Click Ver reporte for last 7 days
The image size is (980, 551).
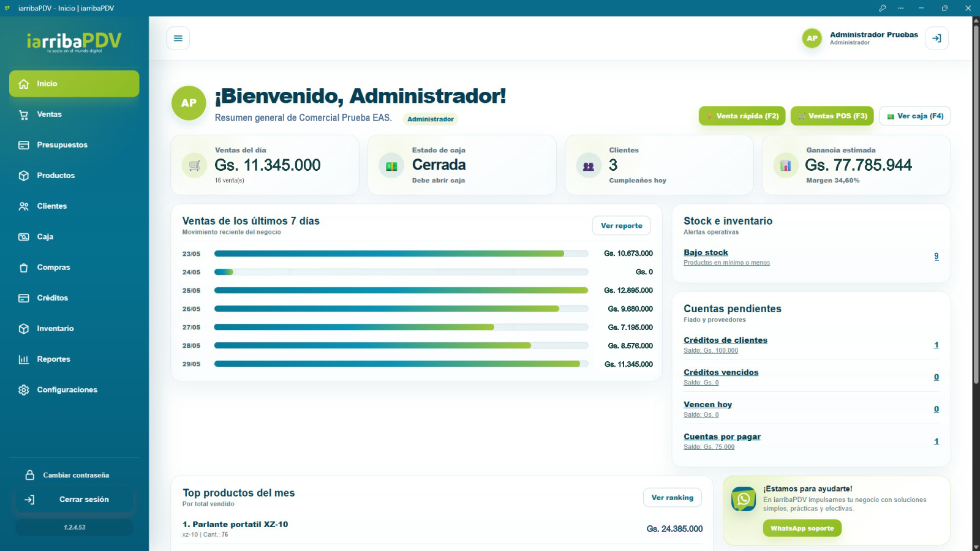[621, 225]
